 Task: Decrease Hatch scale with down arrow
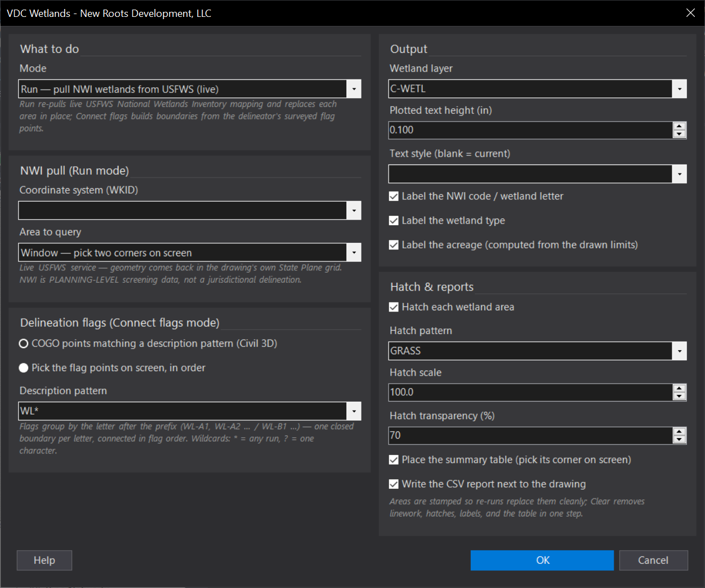tap(680, 396)
